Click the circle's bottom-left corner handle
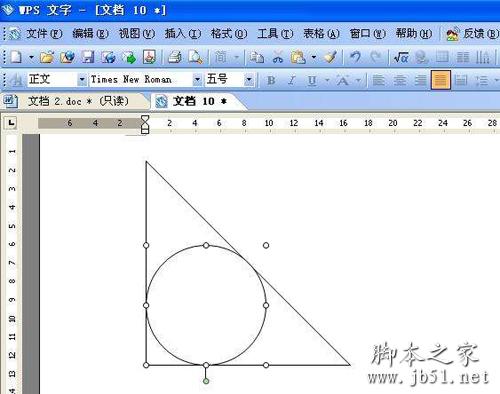500x394 pixels. (x=146, y=365)
